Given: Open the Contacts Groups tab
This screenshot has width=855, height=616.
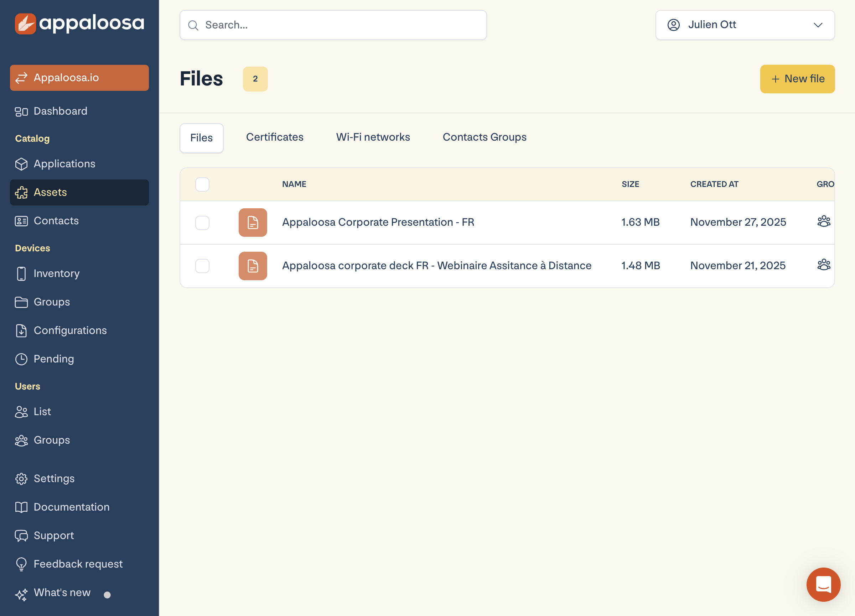Looking at the screenshot, I should click(x=484, y=137).
